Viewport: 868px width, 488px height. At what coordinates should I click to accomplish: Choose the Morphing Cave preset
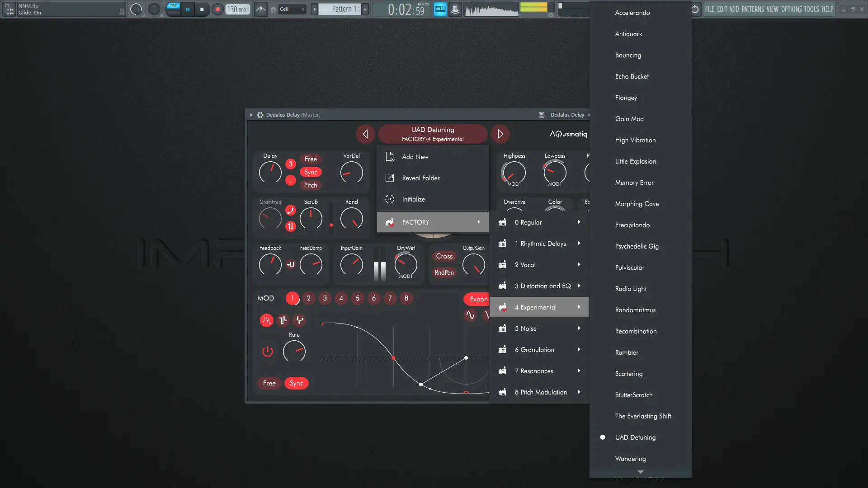pyautogui.click(x=637, y=204)
